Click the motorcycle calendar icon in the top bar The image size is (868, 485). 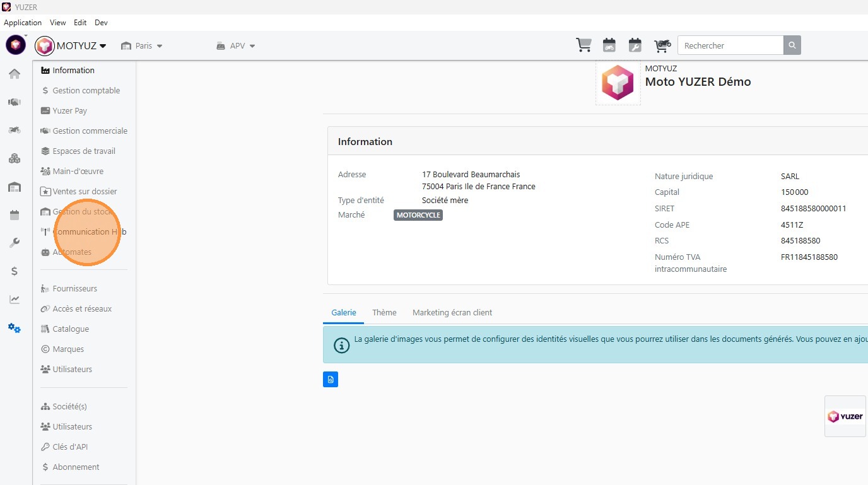click(609, 45)
